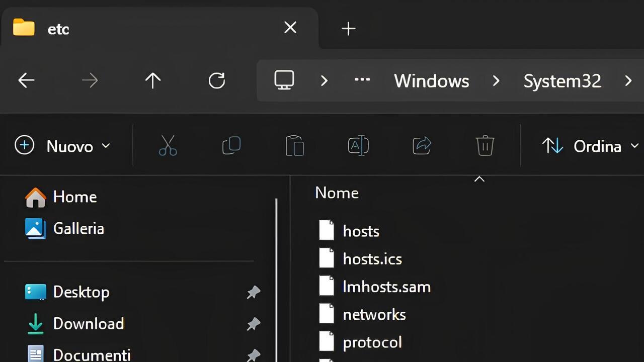The image size is (644, 362).
Task: Select the hosts.ics file name
Action: (372, 259)
